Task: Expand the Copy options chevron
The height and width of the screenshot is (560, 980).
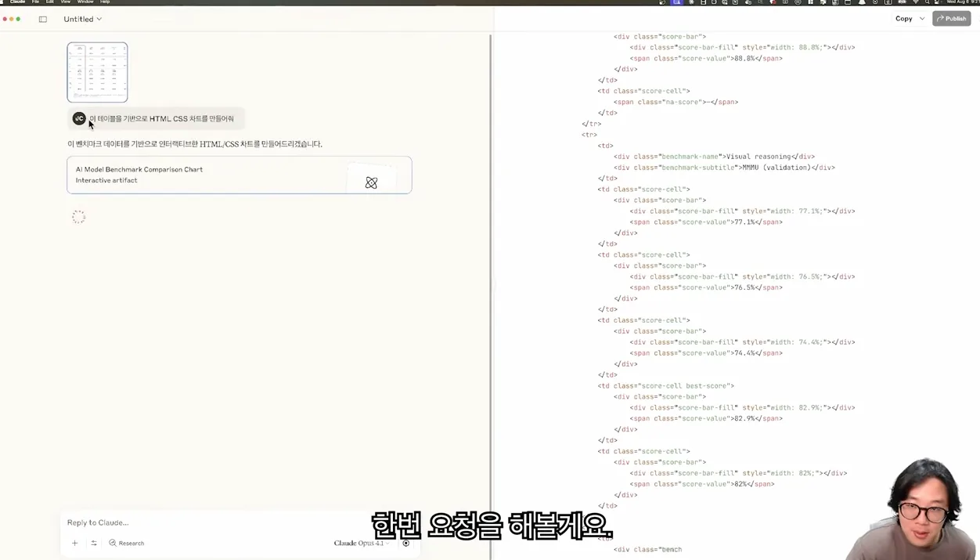Action: pyautogui.click(x=922, y=19)
